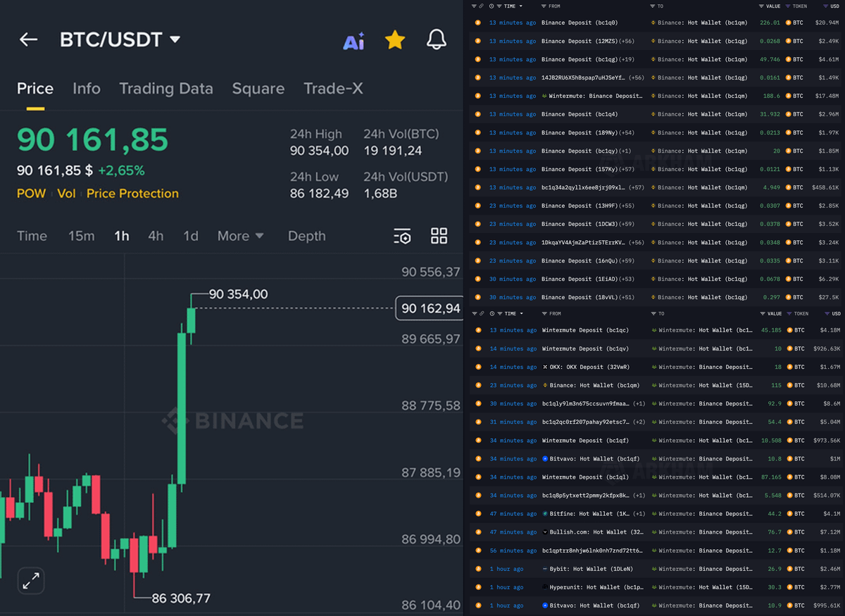Click the Price Protection tag

(132, 194)
